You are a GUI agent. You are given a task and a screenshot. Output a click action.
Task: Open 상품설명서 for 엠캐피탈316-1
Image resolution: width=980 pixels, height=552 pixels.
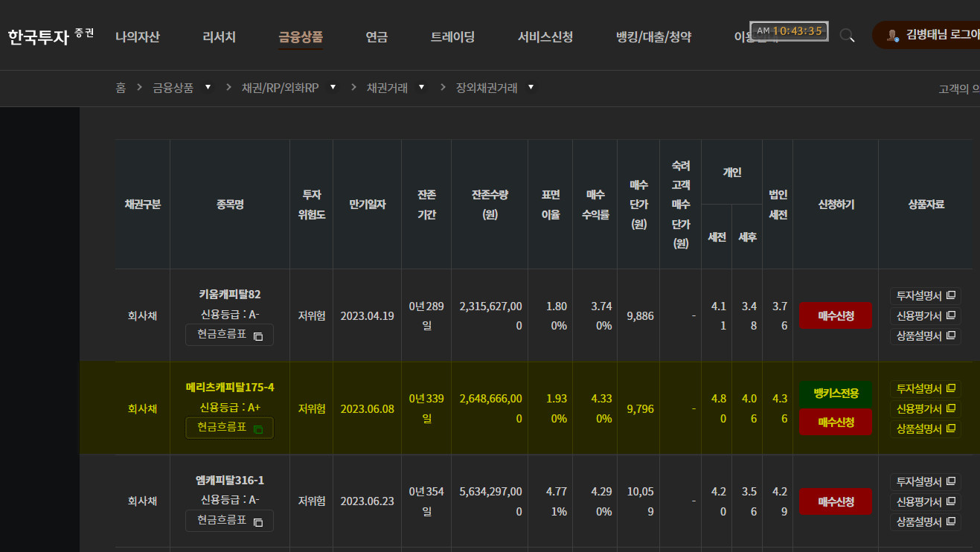click(x=926, y=521)
